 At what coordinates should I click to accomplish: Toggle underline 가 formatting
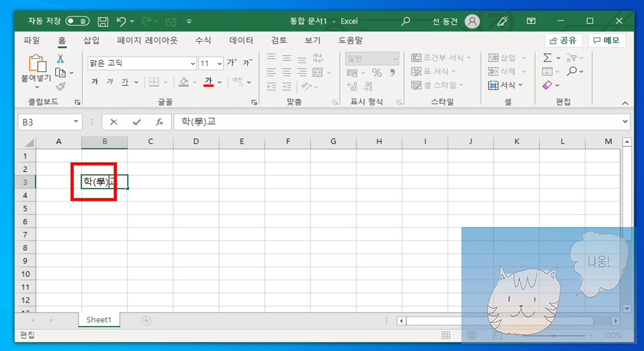(x=125, y=82)
